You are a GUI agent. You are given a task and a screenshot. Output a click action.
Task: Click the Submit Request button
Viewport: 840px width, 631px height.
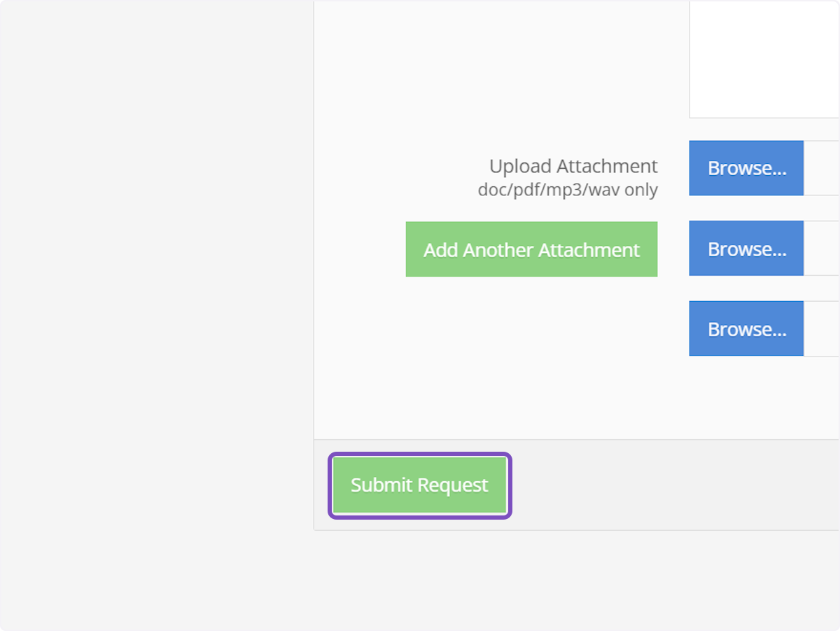click(x=419, y=485)
